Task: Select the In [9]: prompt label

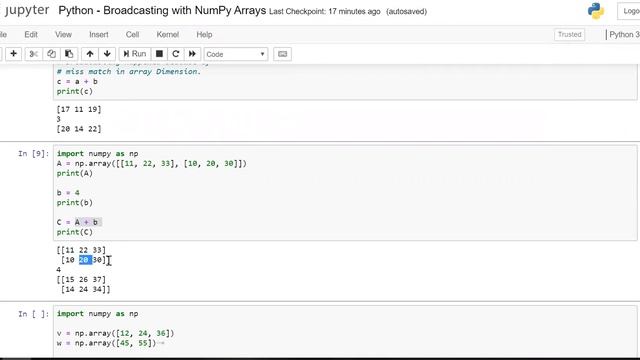Action: 33,153
